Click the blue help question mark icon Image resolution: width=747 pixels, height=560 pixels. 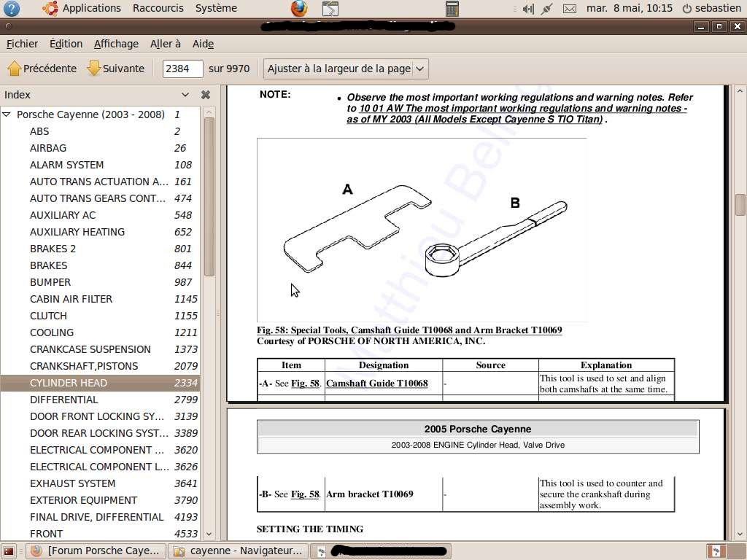tap(12, 8)
